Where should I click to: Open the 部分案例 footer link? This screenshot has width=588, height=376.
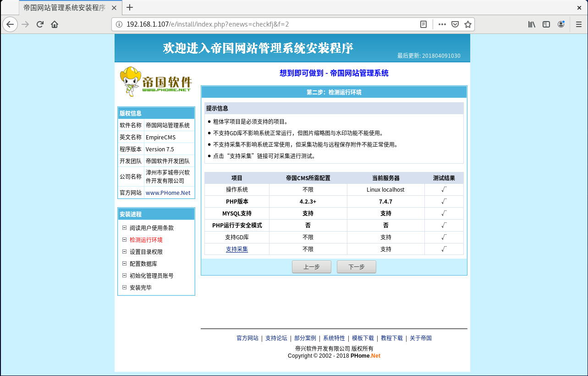305,338
